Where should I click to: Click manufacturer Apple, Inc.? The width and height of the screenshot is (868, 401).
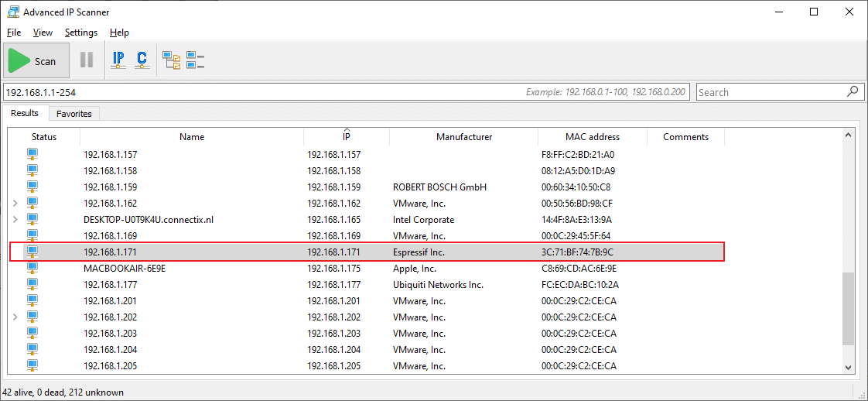[414, 269]
